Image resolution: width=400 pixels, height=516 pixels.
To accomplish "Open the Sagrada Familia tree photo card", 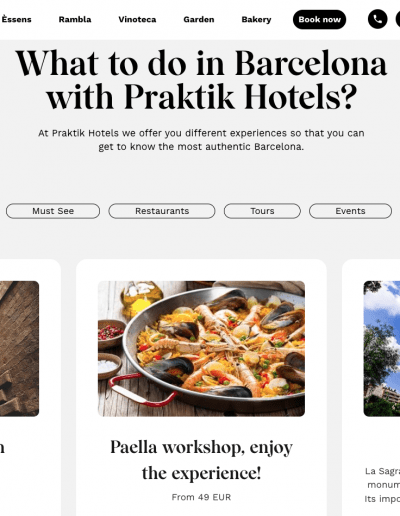I will coord(382,349).
